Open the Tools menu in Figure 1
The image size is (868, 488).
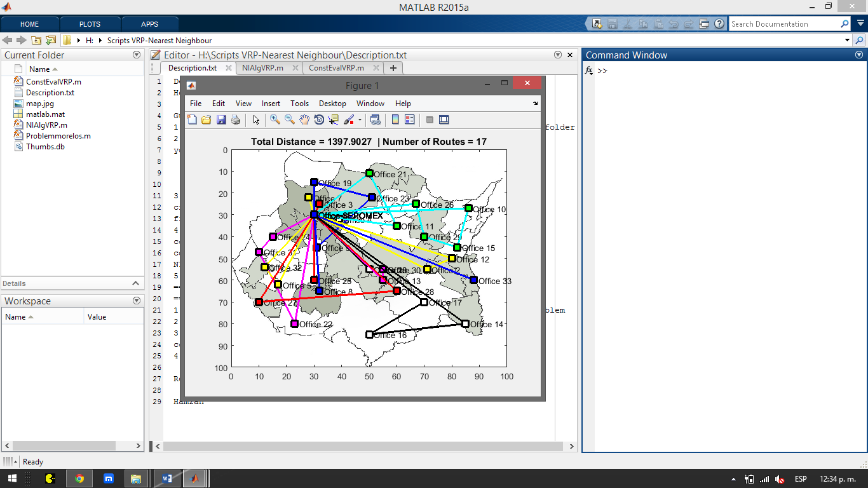(x=299, y=104)
